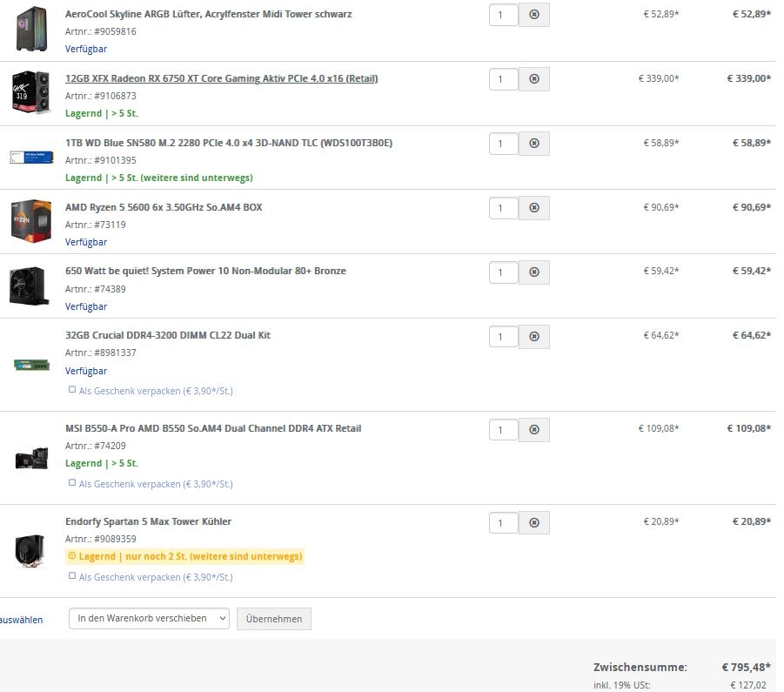Check gift wrap for MSI B550-A Pro
Viewport: 784px width, 692px height.
72,482
